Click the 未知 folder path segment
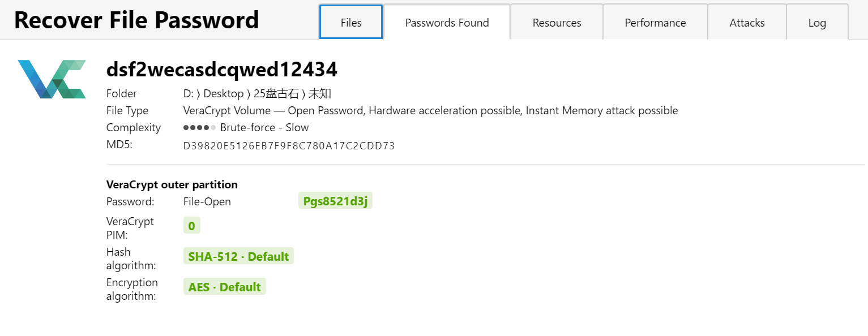This screenshot has height=336, width=868. 319,93
